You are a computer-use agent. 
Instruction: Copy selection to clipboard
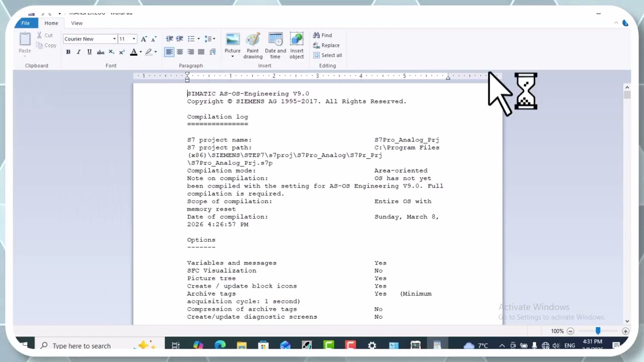[46, 45]
